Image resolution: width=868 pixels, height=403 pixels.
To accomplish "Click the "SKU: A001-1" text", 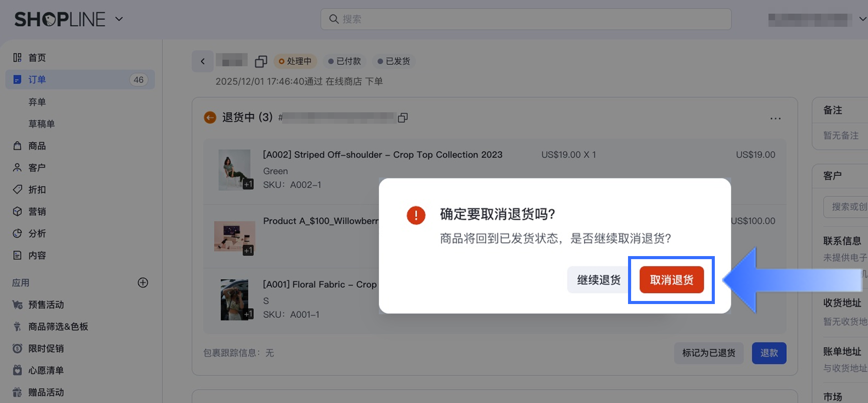I will [x=291, y=315].
